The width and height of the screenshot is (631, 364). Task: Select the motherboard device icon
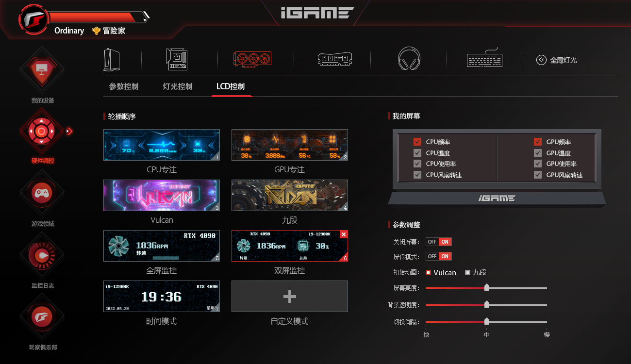[x=176, y=60]
